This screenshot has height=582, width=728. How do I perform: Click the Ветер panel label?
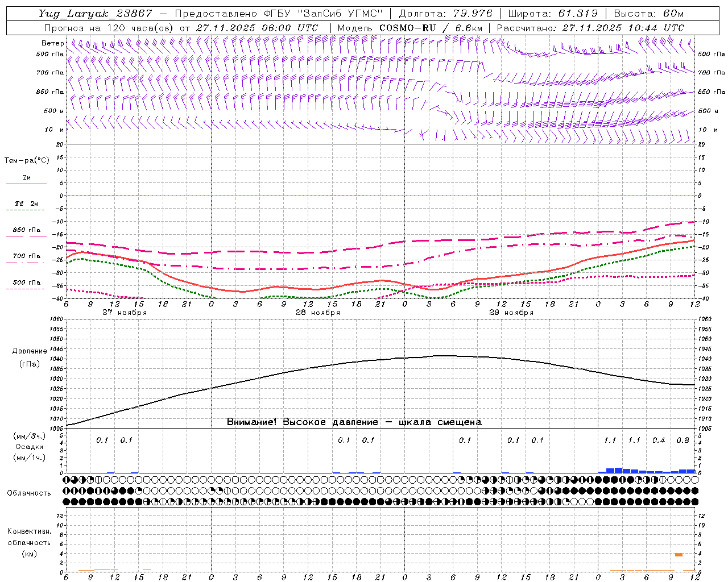pyautogui.click(x=52, y=43)
